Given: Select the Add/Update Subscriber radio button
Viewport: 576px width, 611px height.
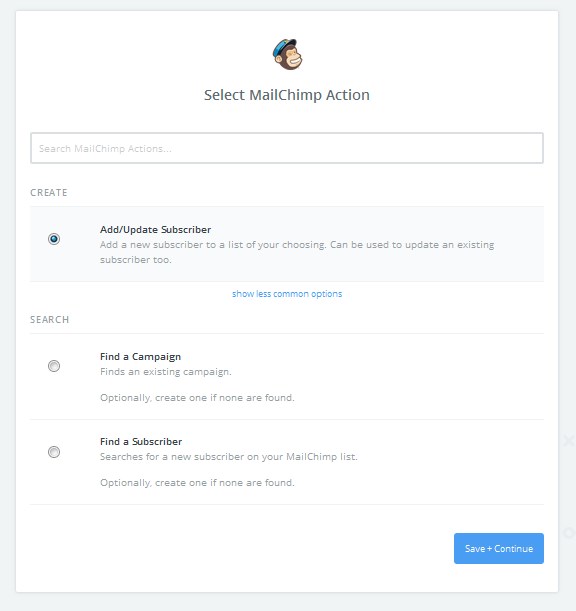Looking at the screenshot, I should (x=54, y=238).
